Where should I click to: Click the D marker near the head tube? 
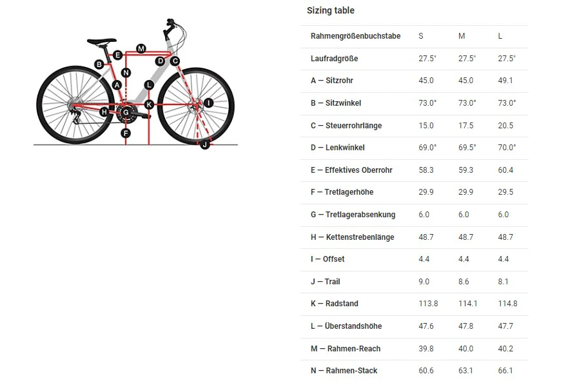(x=160, y=61)
